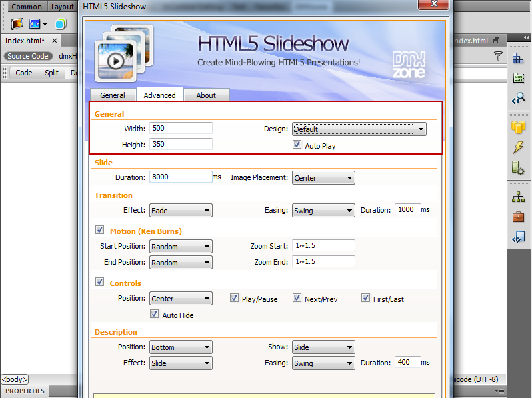Toggle the Auto Hide checkbox
Viewport: 532px width, 398px height.
pos(155,314)
